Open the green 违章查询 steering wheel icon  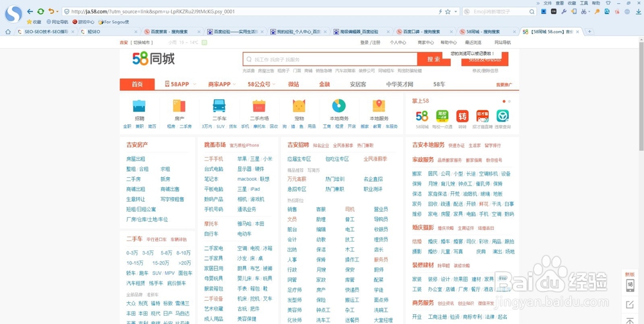(x=503, y=116)
